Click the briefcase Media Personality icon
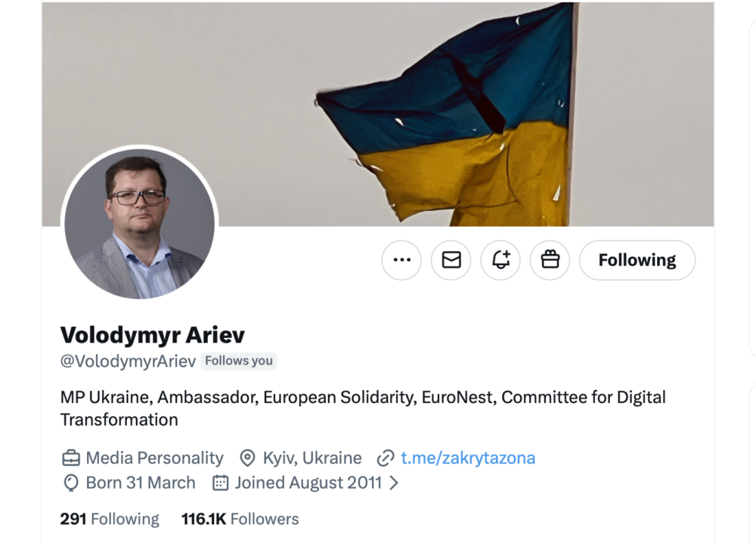The image size is (756, 543). click(x=71, y=458)
